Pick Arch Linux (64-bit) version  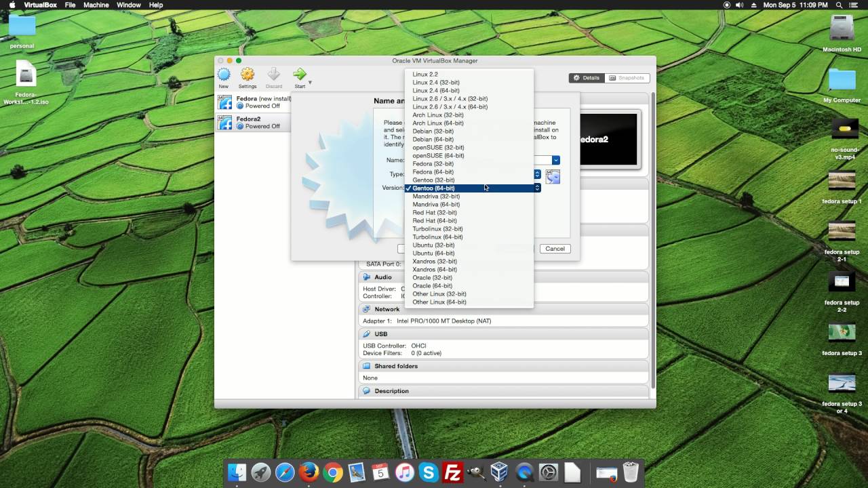click(x=469, y=123)
